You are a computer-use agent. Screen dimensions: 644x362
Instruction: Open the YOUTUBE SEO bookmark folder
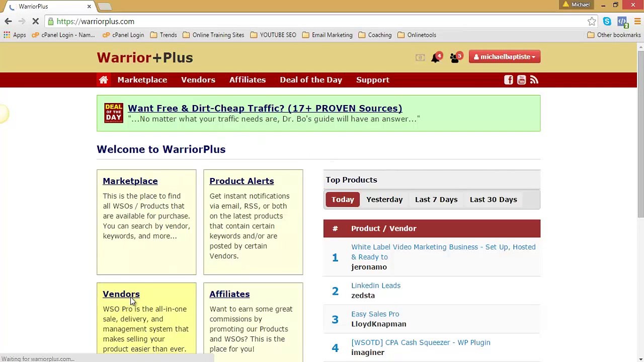point(273,35)
